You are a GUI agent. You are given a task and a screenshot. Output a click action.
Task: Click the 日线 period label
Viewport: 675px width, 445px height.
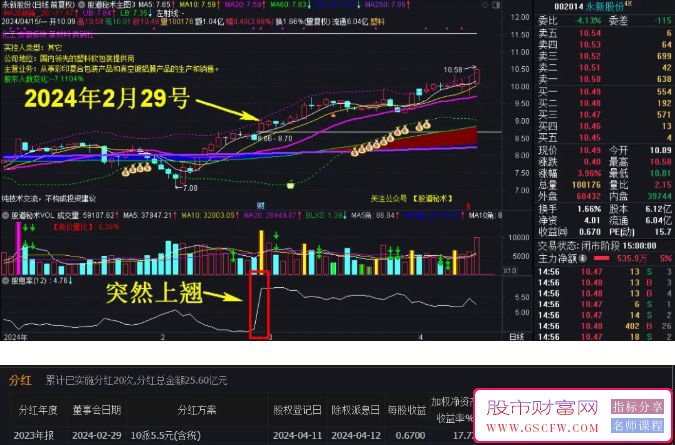click(x=517, y=337)
